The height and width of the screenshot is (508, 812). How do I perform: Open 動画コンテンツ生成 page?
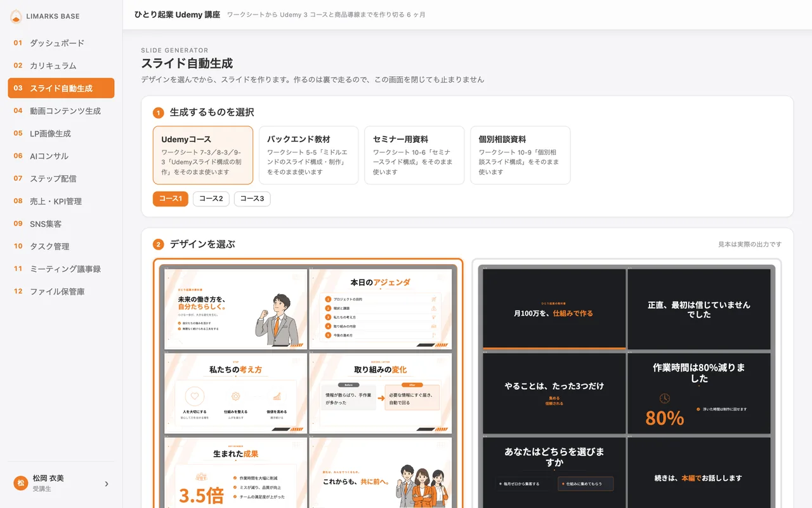(x=61, y=111)
